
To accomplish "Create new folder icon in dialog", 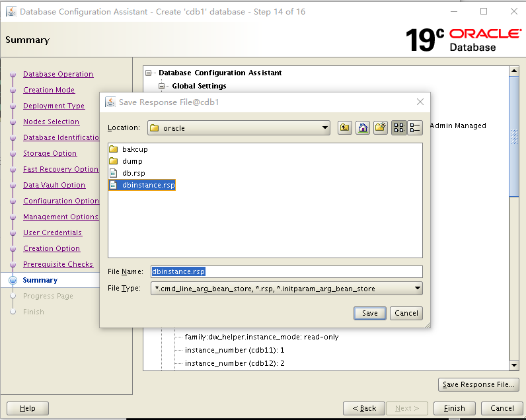I will [x=381, y=127].
